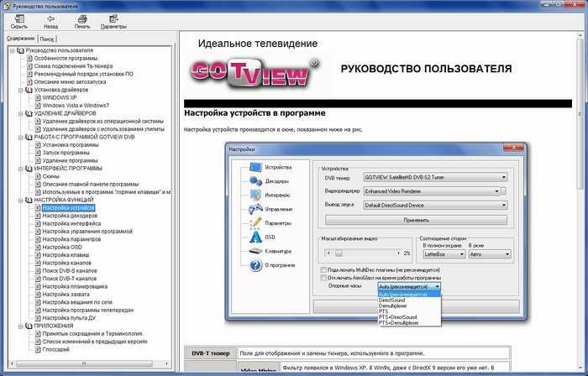Viewport: 588px width, 376px height.
Task: Click book icon beside Установка драйверов
Action: point(29,90)
